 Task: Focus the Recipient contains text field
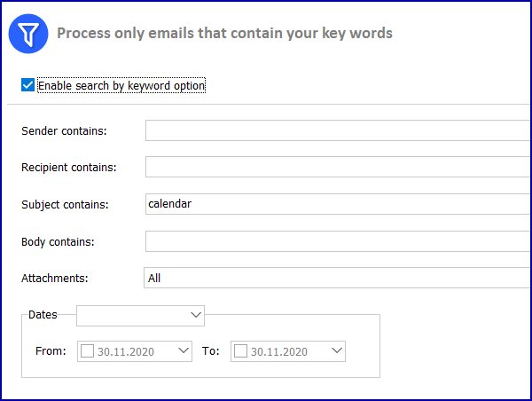click(339, 167)
